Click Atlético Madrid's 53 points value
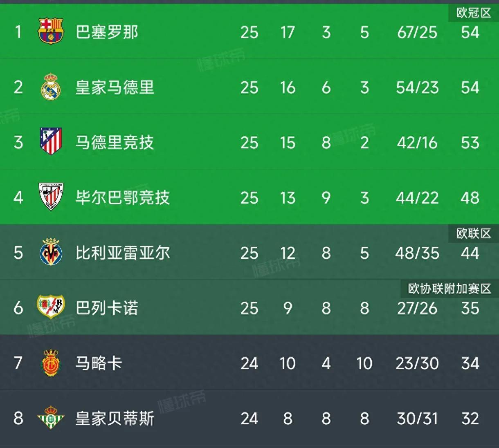Viewport: 499px width, 448px height. [470, 143]
